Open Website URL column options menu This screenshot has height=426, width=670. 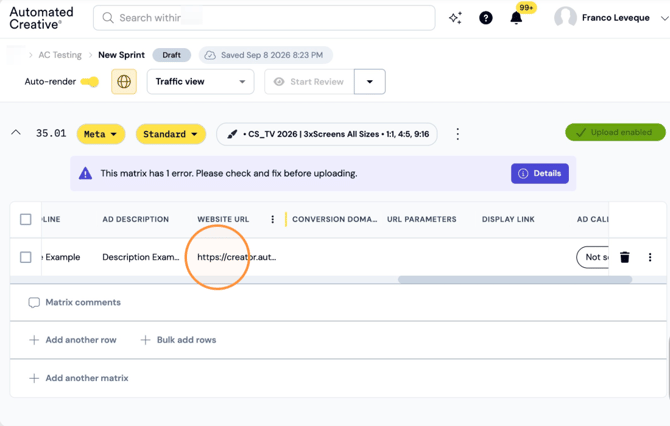click(x=273, y=219)
